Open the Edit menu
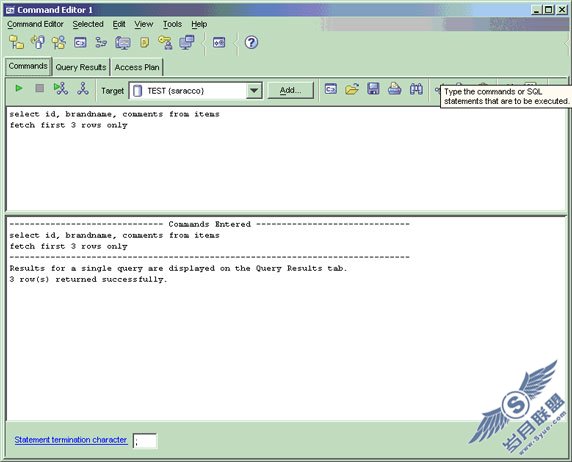The width and height of the screenshot is (572, 462). [119, 24]
